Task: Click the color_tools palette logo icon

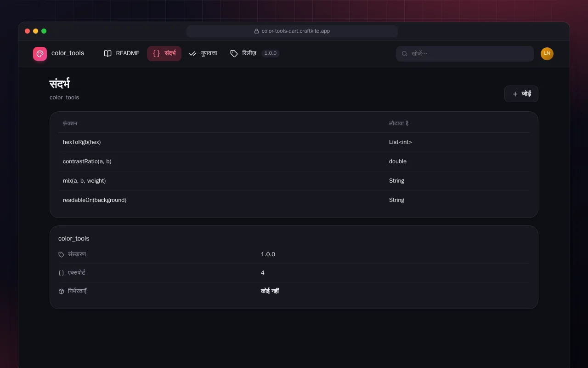Action: click(x=40, y=54)
